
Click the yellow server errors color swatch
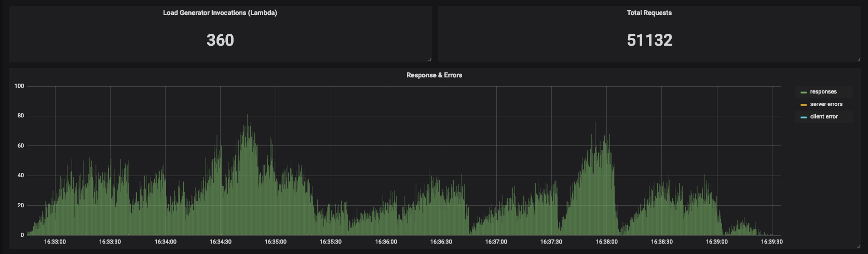tap(804, 105)
